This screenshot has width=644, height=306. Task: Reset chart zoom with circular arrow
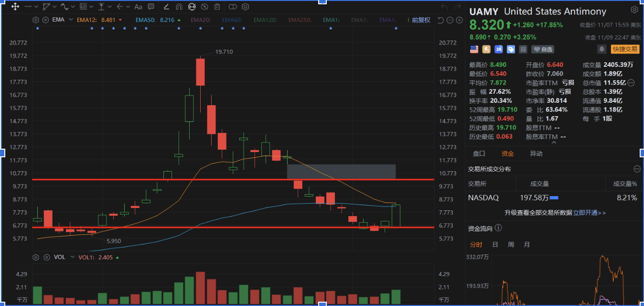click(x=440, y=20)
